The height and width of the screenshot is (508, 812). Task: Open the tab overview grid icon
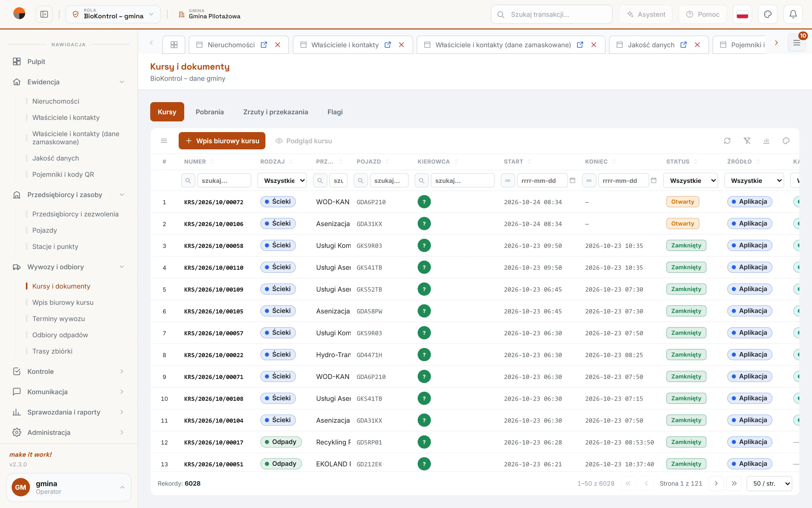(x=174, y=45)
